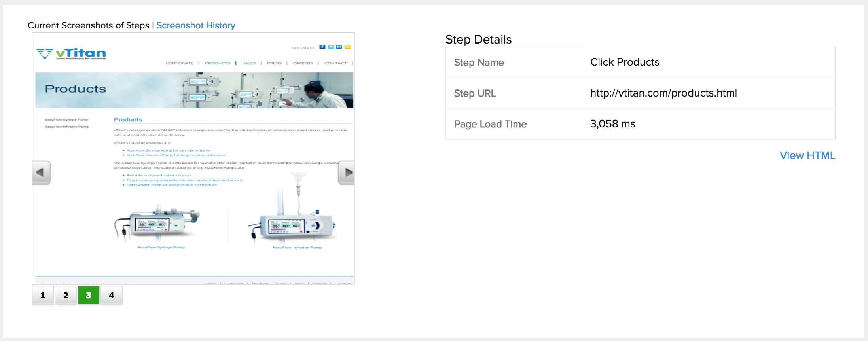This screenshot has height=341, width=868.
Task: Jump to step 4 screenshot
Action: tap(112, 296)
